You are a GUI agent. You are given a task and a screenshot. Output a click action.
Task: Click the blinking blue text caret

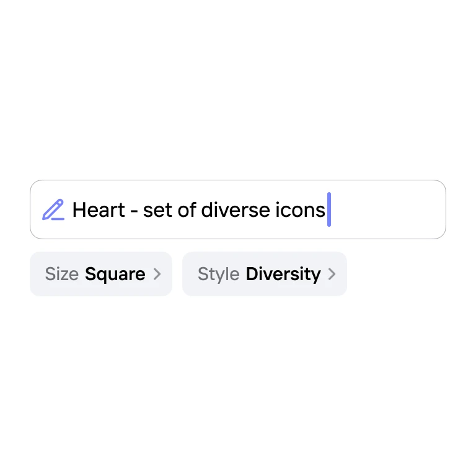pos(329,209)
